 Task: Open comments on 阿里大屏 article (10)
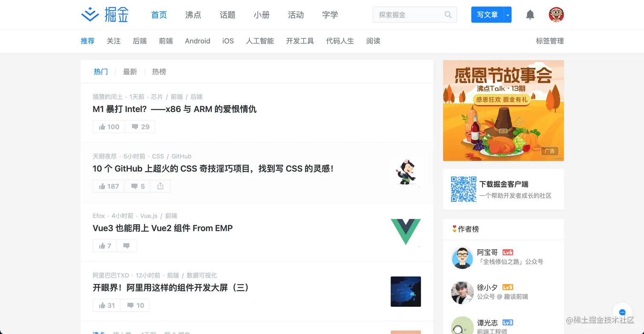pos(135,305)
